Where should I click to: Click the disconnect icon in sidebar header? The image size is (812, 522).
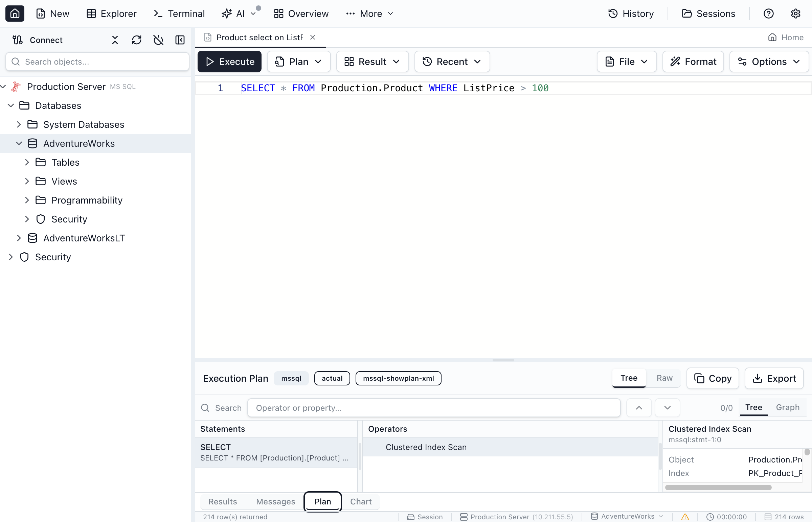point(158,40)
